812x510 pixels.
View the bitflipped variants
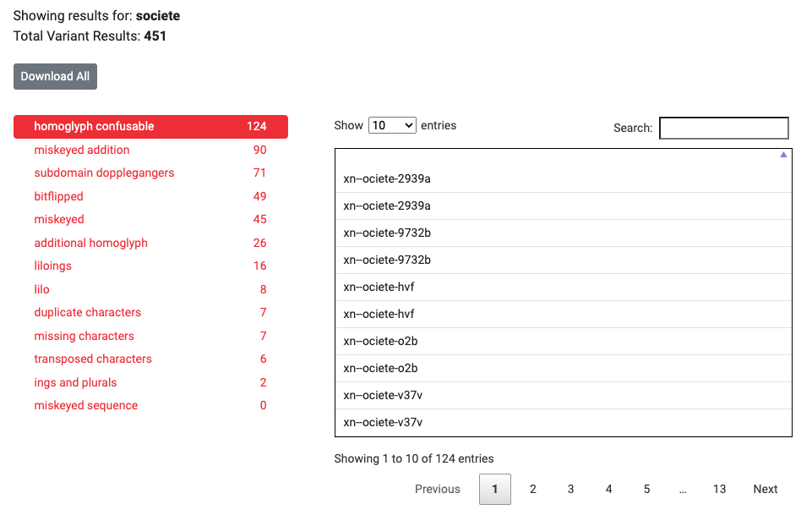click(58, 196)
